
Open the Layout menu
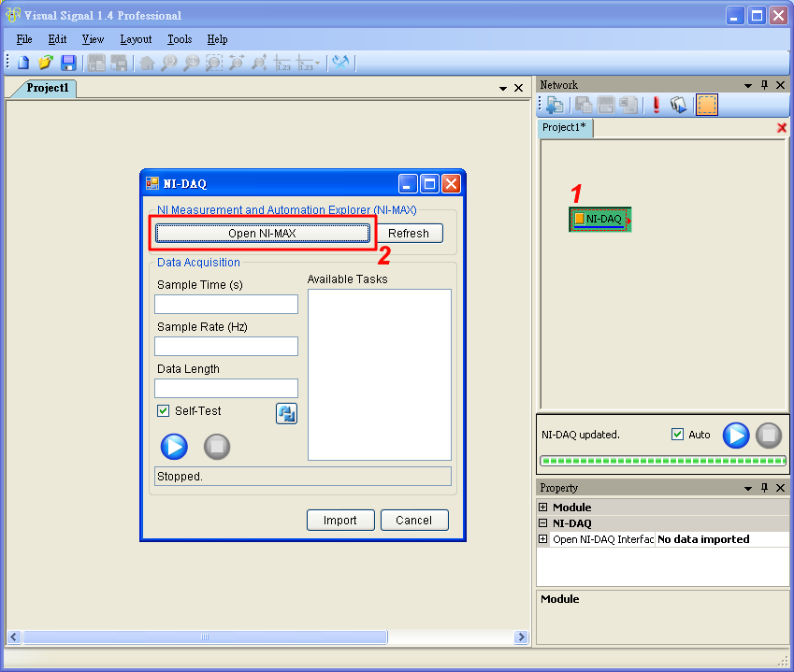coord(136,39)
